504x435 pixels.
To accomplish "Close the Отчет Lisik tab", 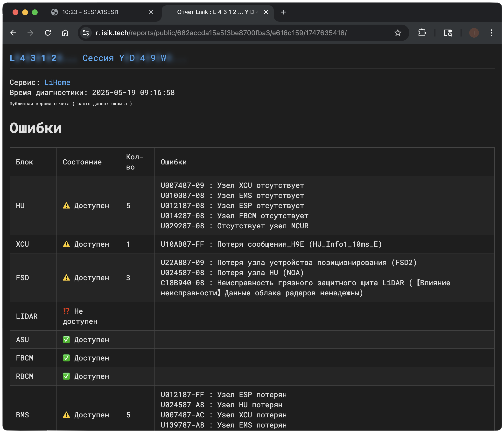I will coord(266,12).
